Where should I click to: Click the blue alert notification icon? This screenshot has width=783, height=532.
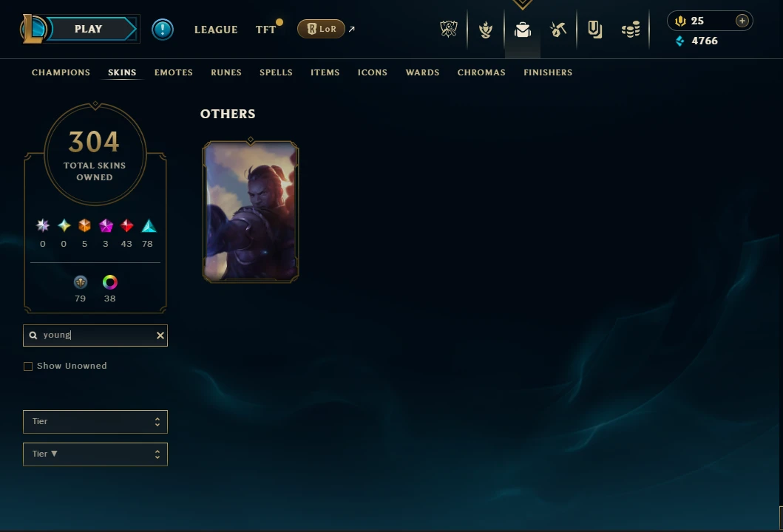click(x=162, y=30)
